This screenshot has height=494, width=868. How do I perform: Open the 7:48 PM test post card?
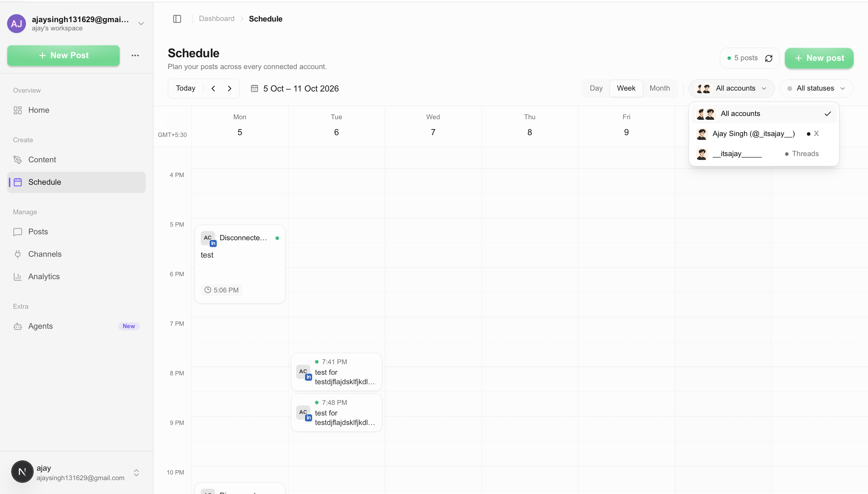coord(337,412)
